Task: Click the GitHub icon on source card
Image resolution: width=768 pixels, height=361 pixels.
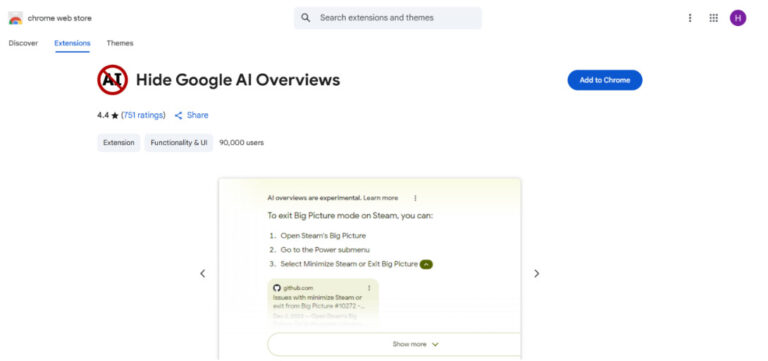Action: click(277, 288)
